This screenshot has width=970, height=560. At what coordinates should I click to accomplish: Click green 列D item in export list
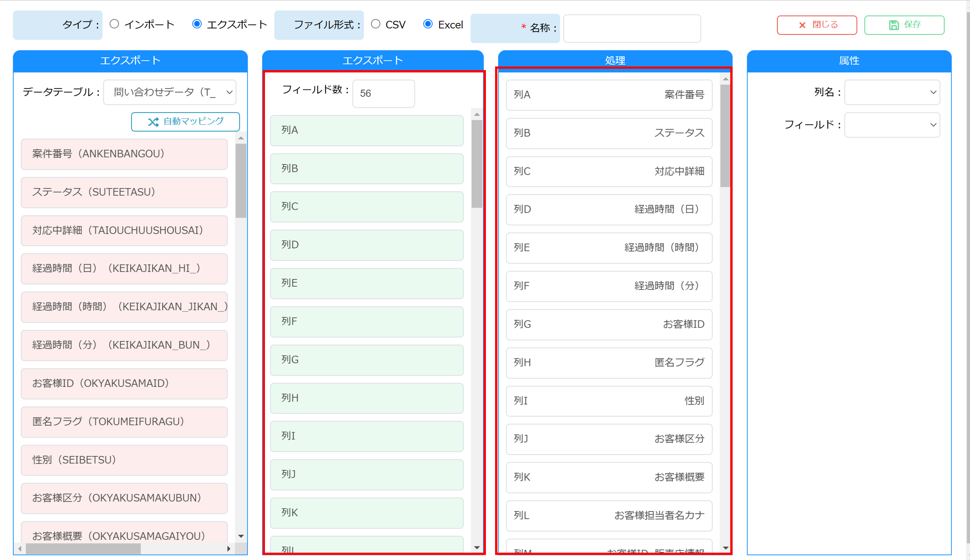click(367, 245)
